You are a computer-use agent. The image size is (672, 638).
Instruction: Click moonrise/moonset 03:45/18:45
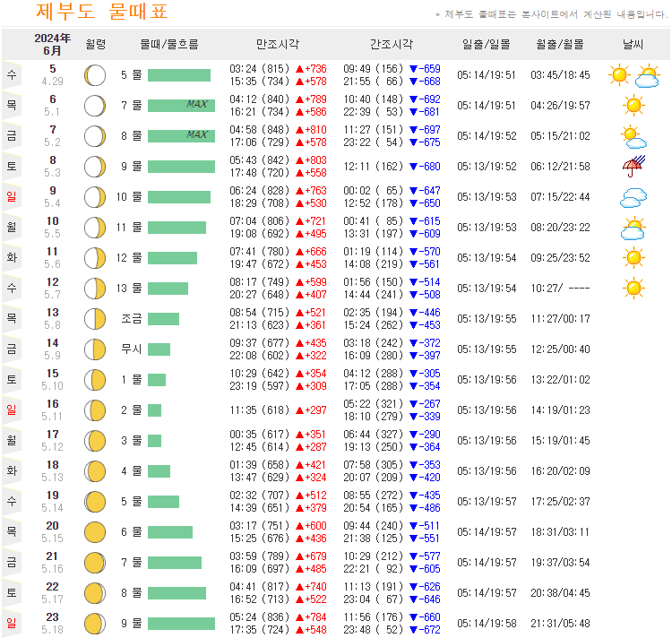coord(560,75)
